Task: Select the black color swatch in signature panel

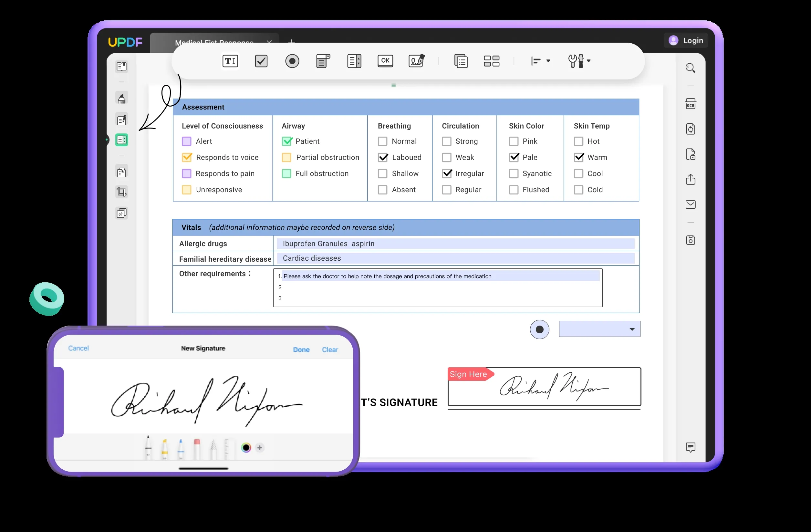Action: click(x=245, y=447)
